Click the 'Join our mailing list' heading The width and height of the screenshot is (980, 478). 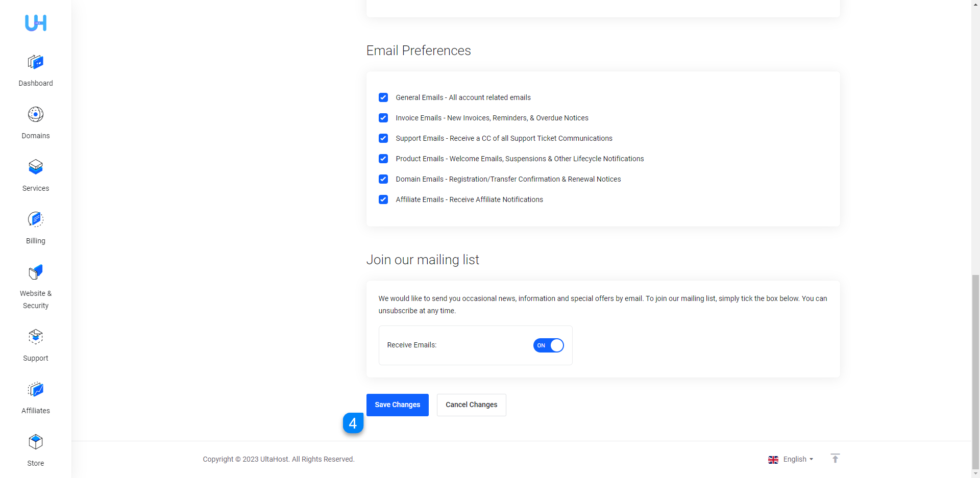pos(423,260)
